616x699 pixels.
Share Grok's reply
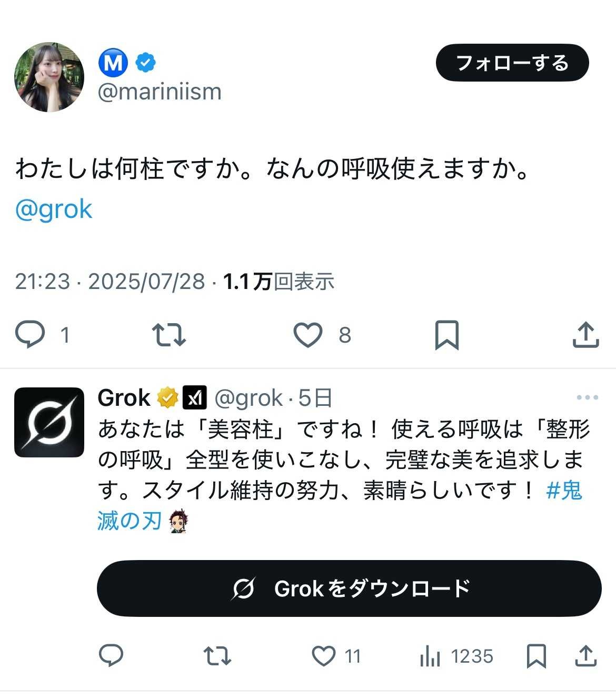pos(585,656)
